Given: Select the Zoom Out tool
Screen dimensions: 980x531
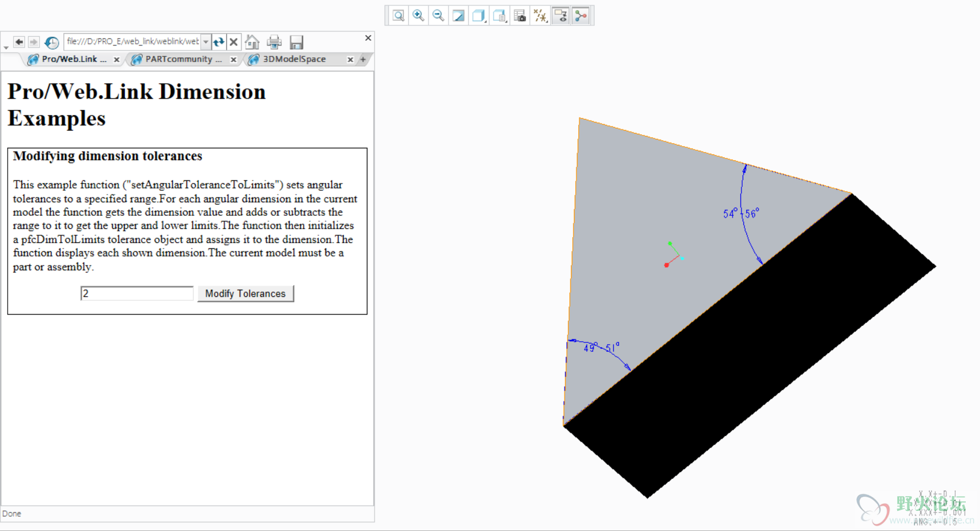Looking at the screenshot, I should pos(439,15).
